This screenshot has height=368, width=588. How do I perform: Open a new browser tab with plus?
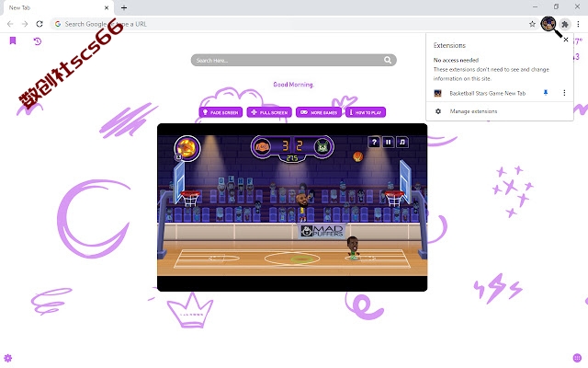(x=124, y=7)
